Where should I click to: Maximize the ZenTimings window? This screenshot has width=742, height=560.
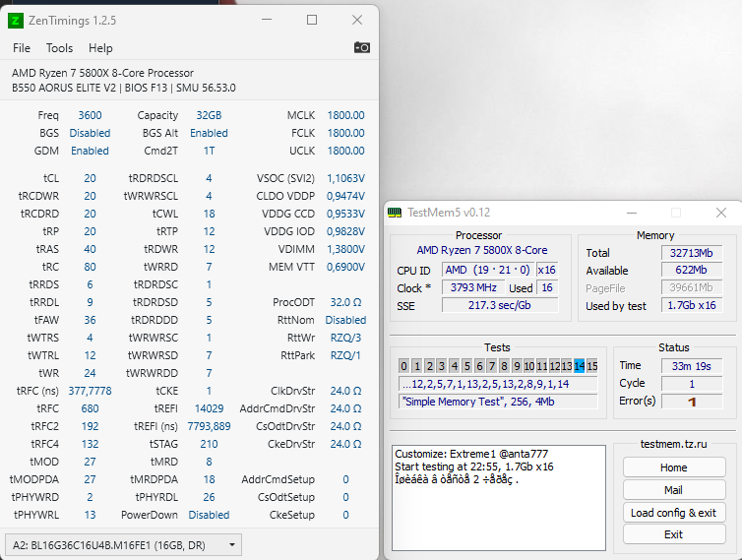tap(312, 20)
